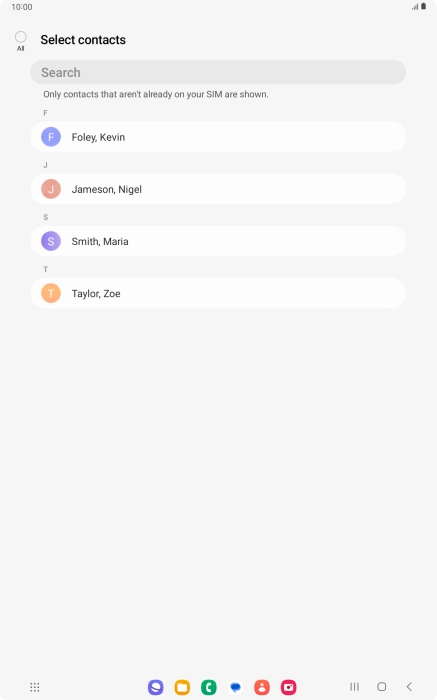Select contact Taylor, Zoe

coord(218,293)
